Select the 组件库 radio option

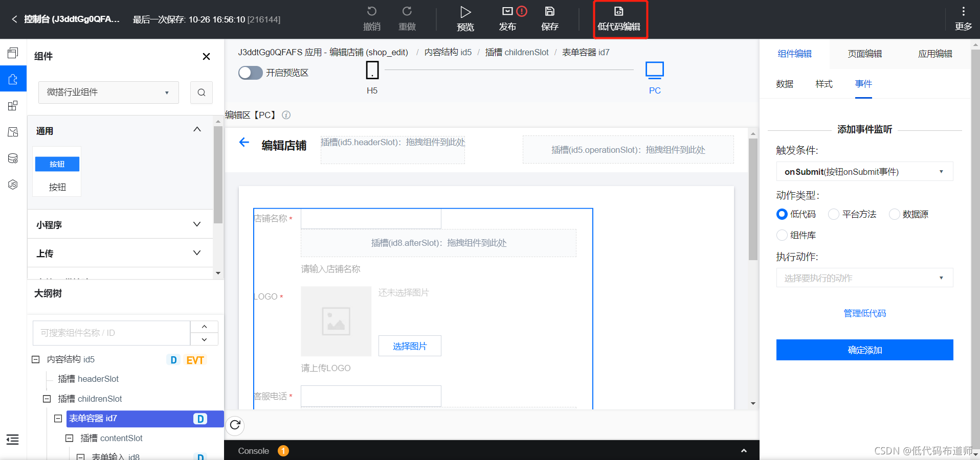782,235
